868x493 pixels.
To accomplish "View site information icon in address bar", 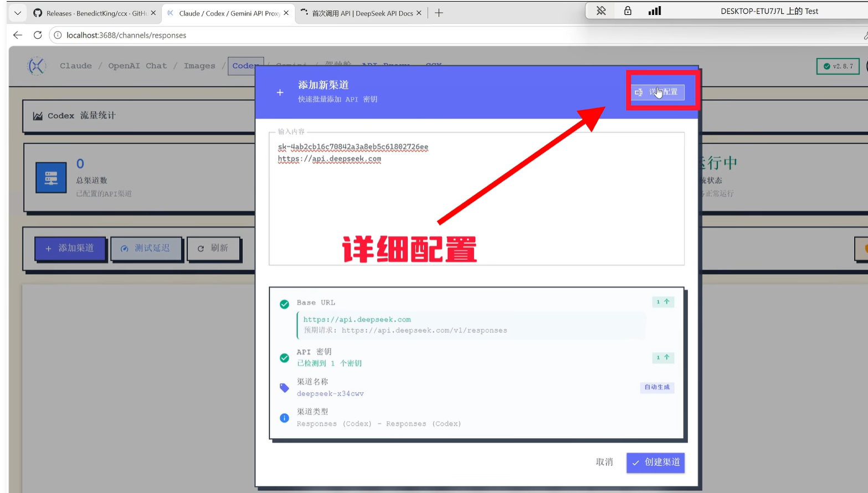I will [x=58, y=35].
